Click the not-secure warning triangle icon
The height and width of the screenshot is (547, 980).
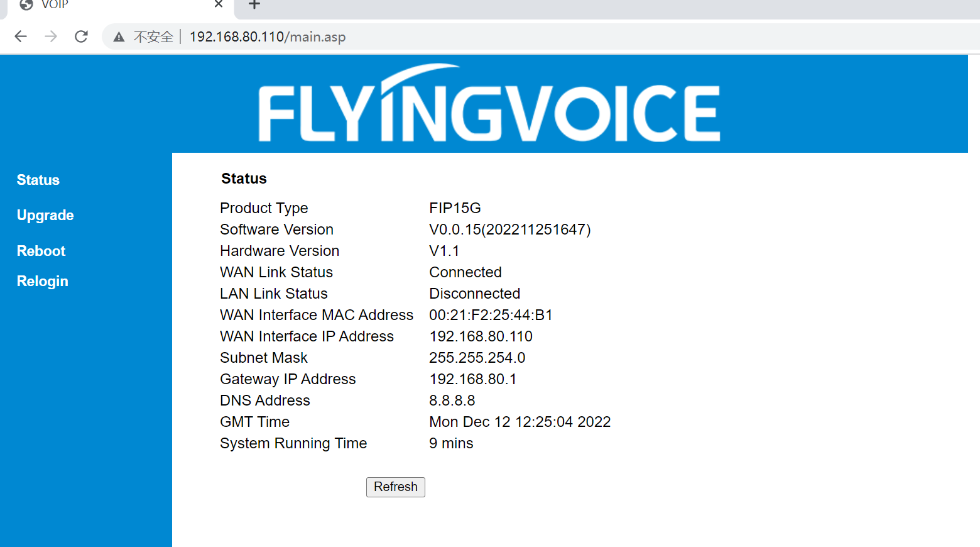tap(119, 37)
